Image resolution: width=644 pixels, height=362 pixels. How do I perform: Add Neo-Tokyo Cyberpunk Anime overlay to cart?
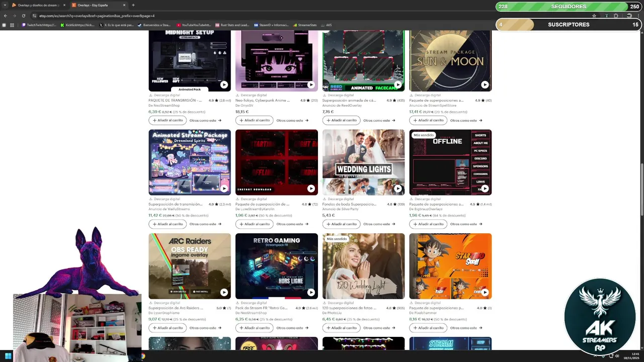254,120
